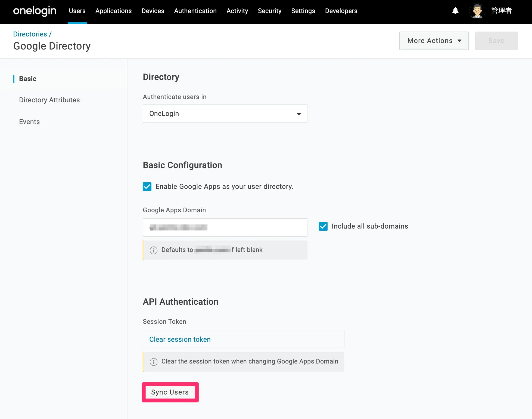This screenshot has width=532, height=419.
Task: Expand the Authenticate users in dropdown
Action: coord(225,114)
